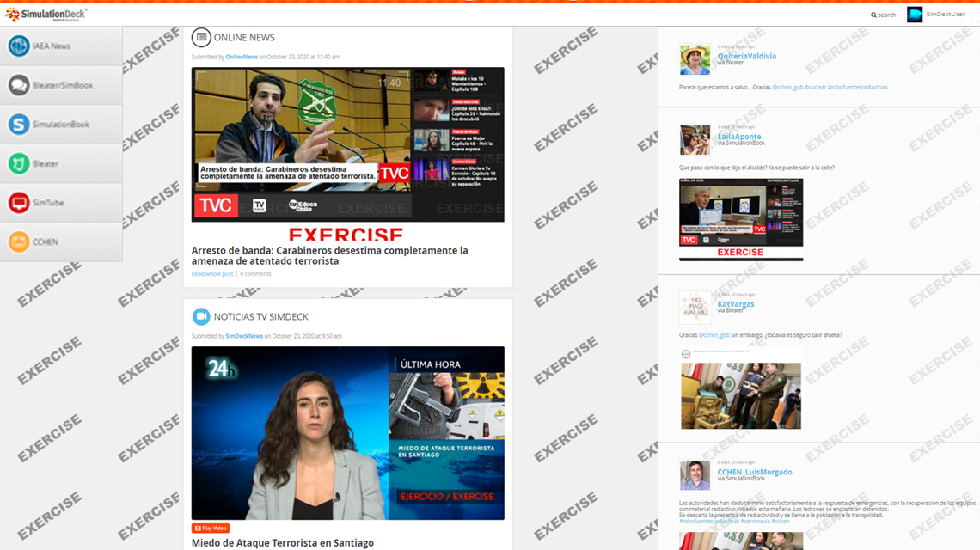The height and width of the screenshot is (550, 980).
Task: Open the SimDeckNews author link
Action: click(244, 336)
